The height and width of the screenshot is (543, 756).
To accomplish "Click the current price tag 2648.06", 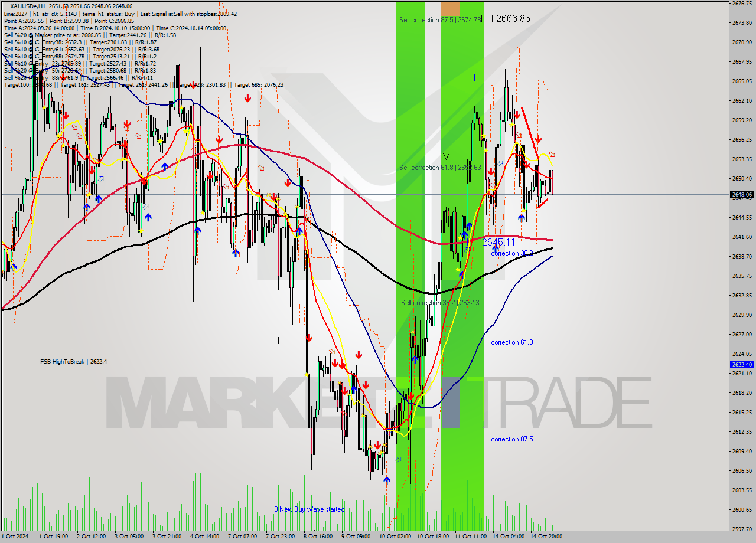I will pos(742,194).
